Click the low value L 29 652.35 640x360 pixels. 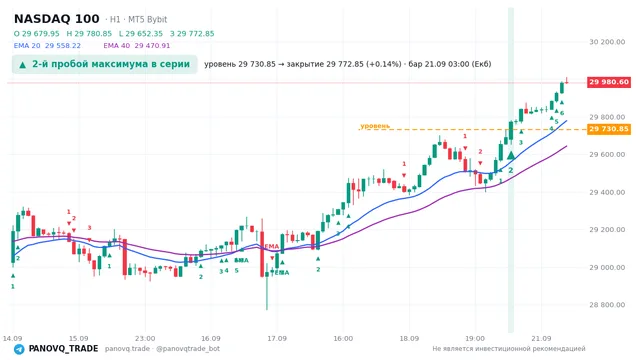[141, 33]
